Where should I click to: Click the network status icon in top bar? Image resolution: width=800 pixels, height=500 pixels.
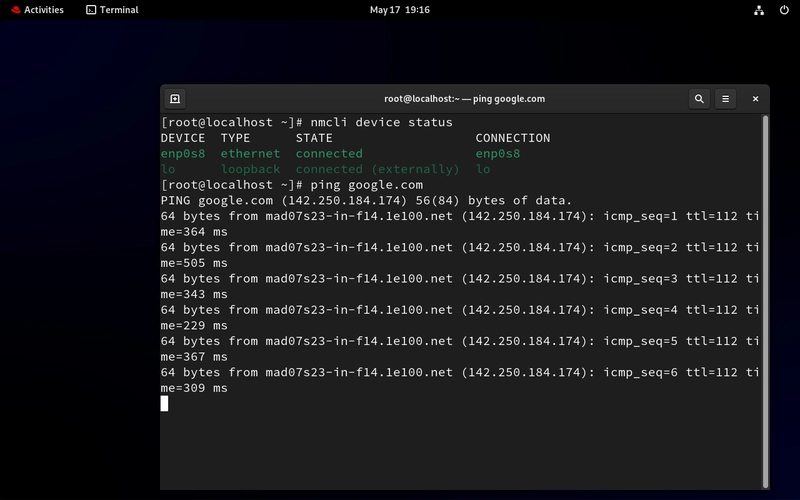tap(759, 10)
